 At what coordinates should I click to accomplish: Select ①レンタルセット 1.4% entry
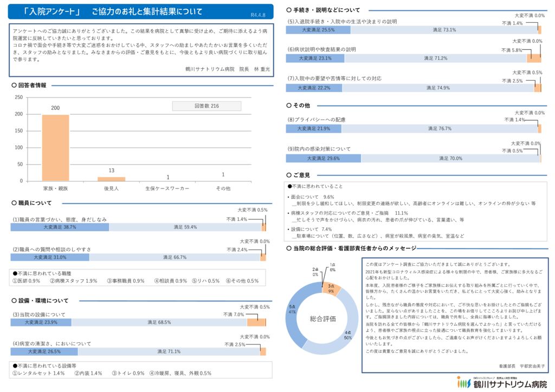[38, 373]
